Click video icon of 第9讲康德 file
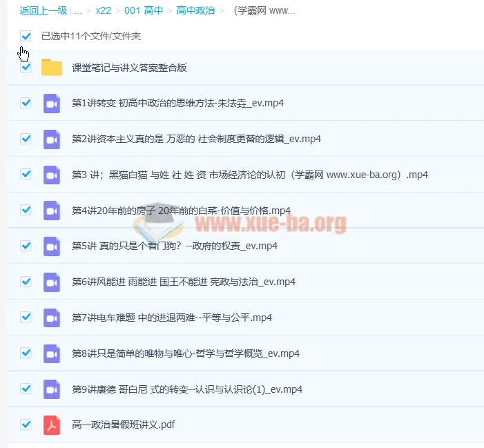Viewport: 484px width, 448px height. [52, 389]
